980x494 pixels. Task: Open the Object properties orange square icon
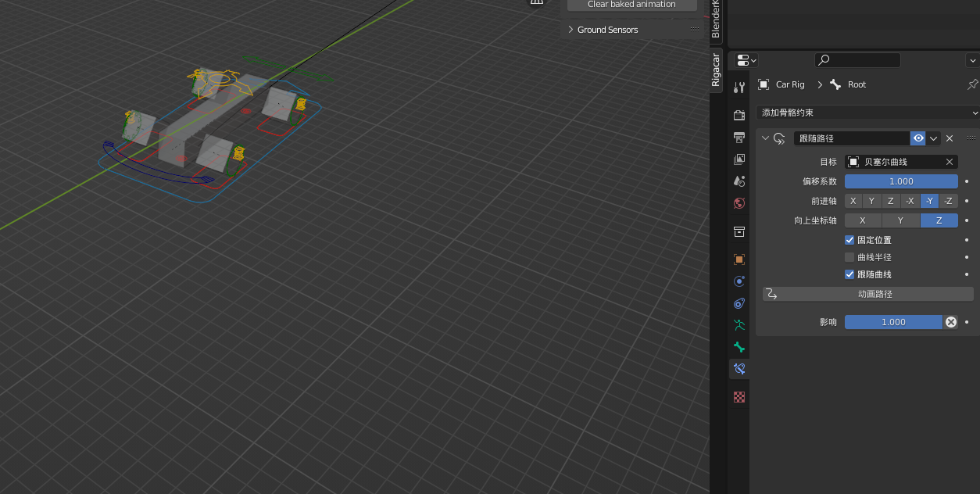point(739,260)
